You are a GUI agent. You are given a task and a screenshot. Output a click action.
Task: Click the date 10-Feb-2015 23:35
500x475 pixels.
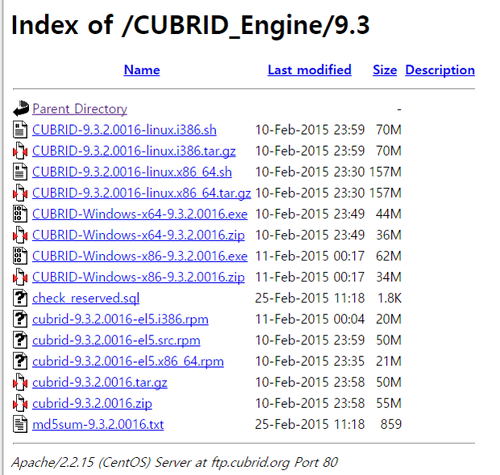click(310, 361)
